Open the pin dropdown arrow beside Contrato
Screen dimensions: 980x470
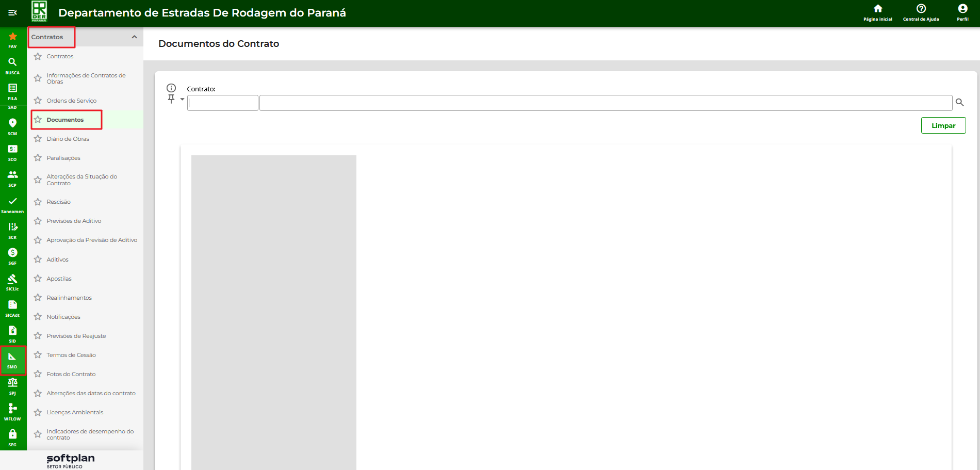point(182,99)
